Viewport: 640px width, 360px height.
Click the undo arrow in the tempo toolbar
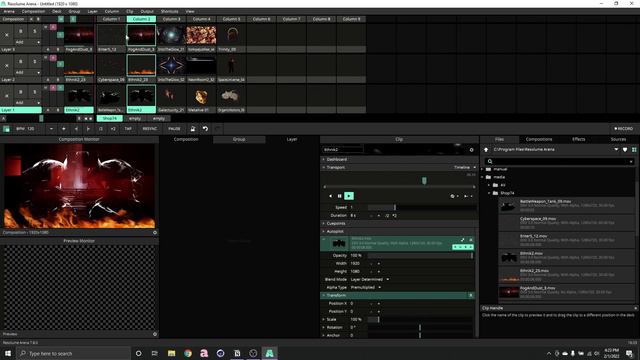(x=205, y=129)
